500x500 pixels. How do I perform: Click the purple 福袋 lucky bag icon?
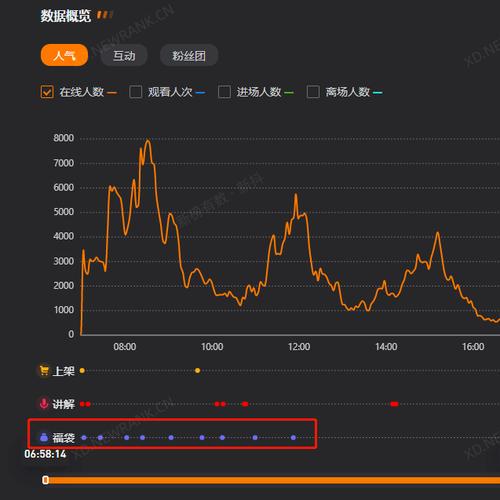(x=44, y=437)
